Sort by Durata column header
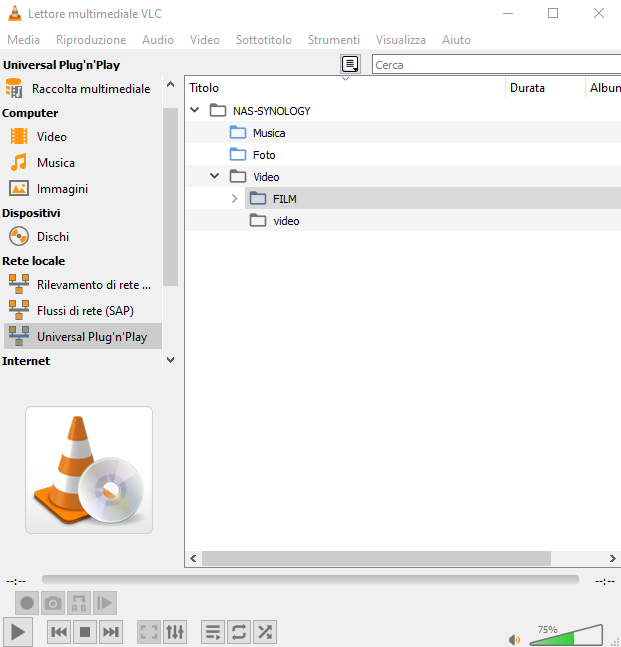The height and width of the screenshot is (647, 621). 545,88
